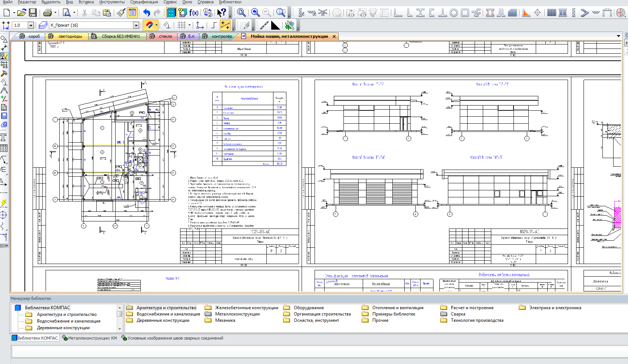Save the document with the floppy icon
Screen dimensions: 628x364
coord(33,13)
